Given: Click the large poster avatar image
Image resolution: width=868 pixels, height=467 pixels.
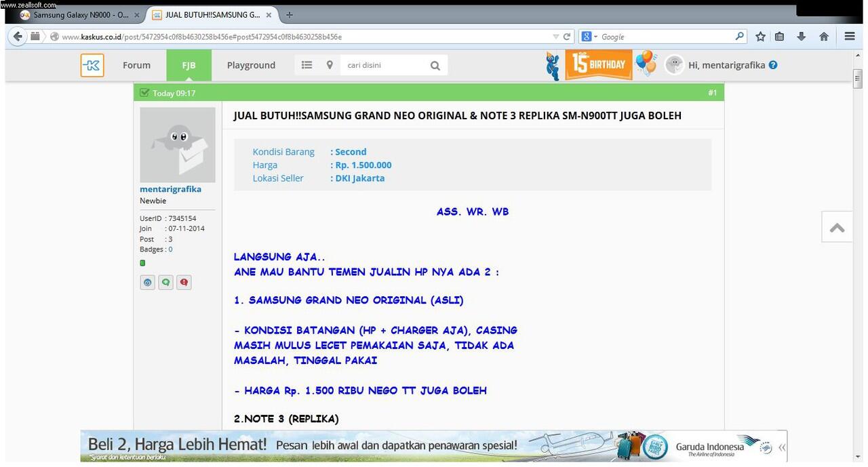Looking at the screenshot, I should coord(178,144).
